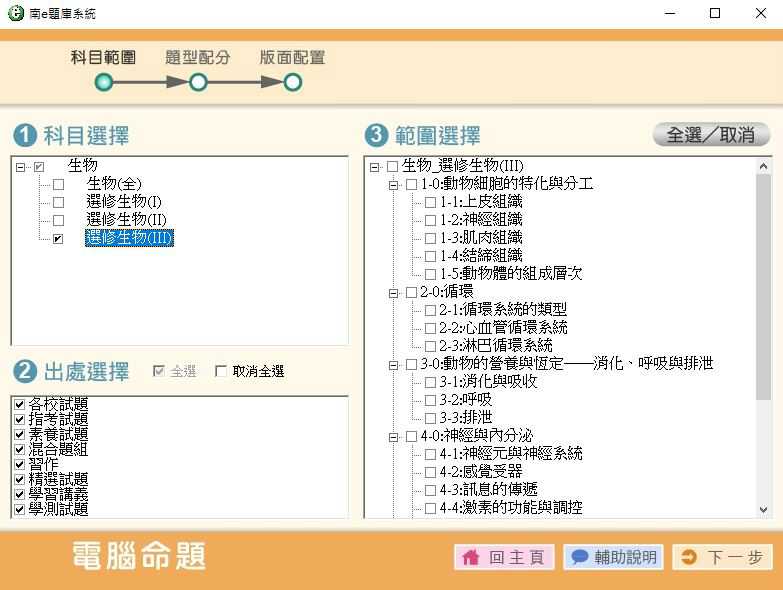Viewport: 783px width, 590px height.
Task: Collapse the 生物_選修生物(III) root node
Action: tap(375, 167)
